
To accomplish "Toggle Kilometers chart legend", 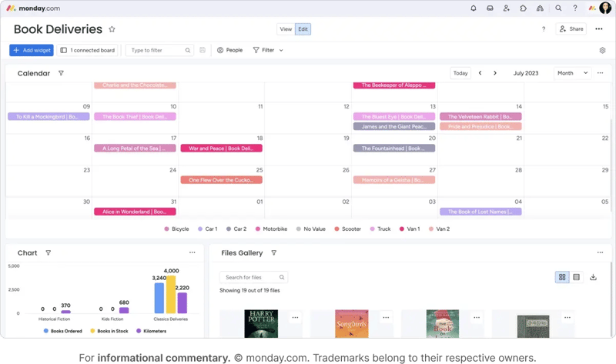I will click(x=151, y=331).
